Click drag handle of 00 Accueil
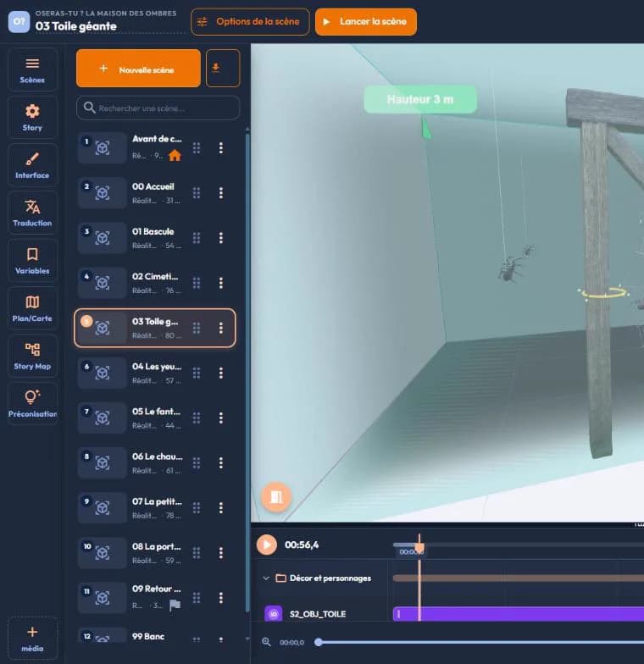The width and height of the screenshot is (644, 664). [x=197, y=193]
